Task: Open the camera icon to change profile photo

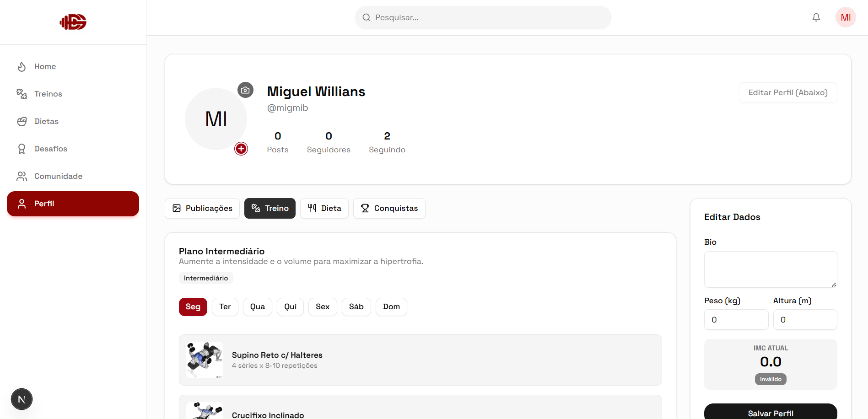Action: pyautogui.click(x=245, y=90)
